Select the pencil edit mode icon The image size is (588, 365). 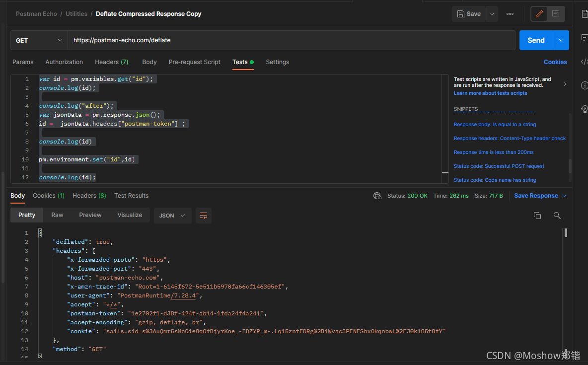click(539, 14)
